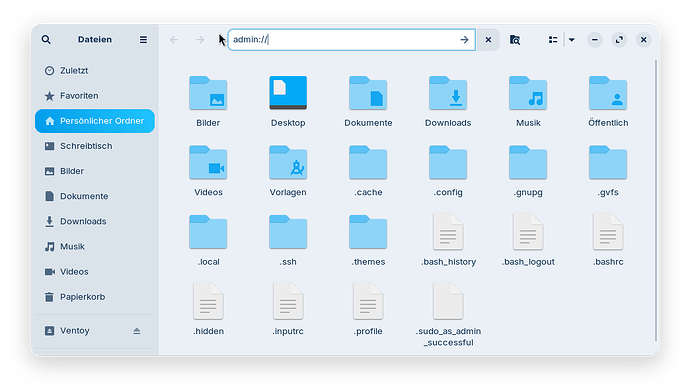Select the .inputrc file
Viewport: 690px width, 392px height.
coord(288,301)
